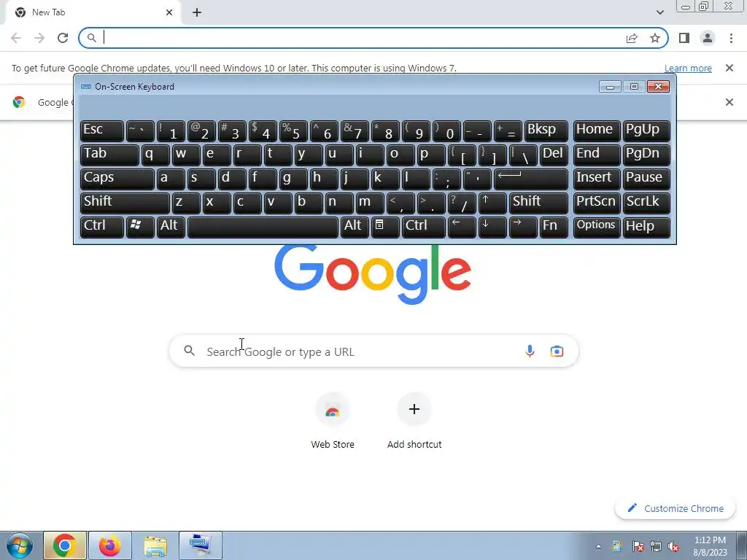Open Windows Explorer from taskbar
This screenshot has height=560, width=747.
click(x=155, y=545)
